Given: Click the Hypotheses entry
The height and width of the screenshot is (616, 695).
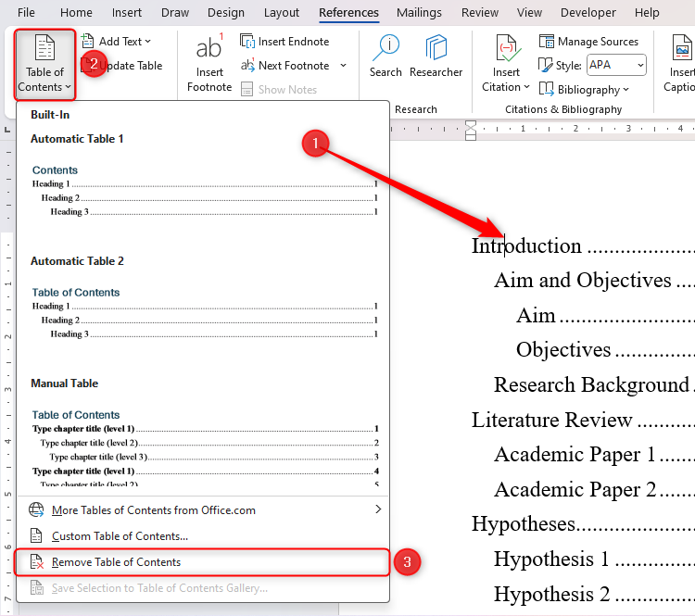Looking at the screenshot, I should (x=523, y=524).
